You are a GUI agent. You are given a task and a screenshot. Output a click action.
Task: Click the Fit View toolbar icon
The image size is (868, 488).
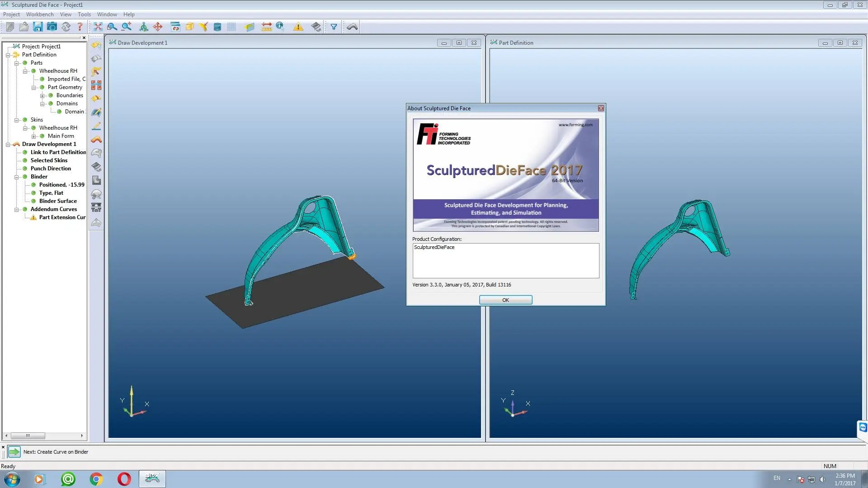click(x=98, y=27)
